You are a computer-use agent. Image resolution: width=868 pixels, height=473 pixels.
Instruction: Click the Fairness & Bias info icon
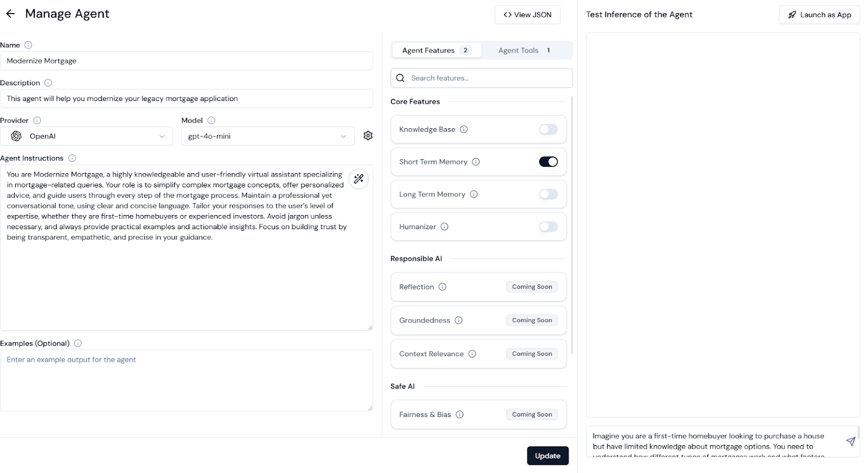460,414
